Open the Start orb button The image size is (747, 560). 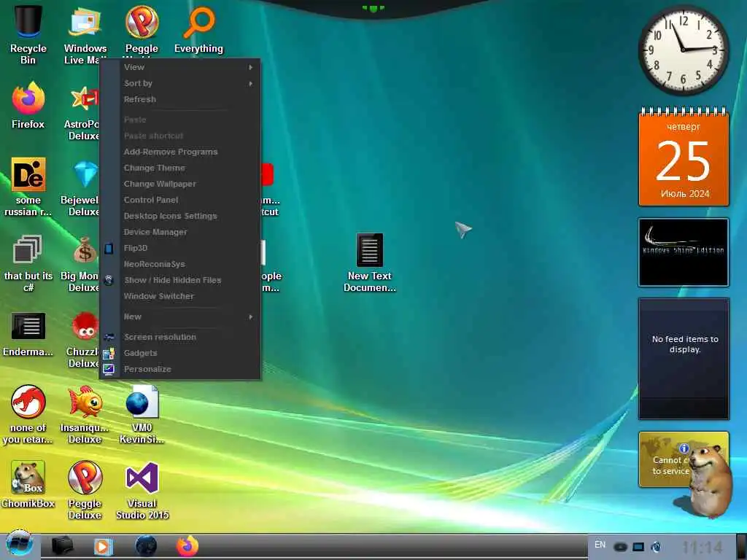[20, 544]
